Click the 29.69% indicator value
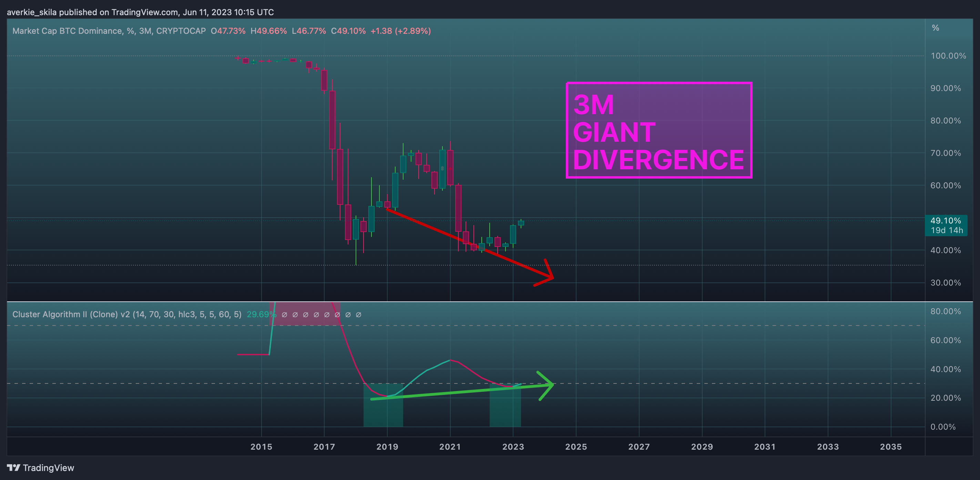Image resolution: width=980 pixels, height=480 pixels. pos(261,314)
